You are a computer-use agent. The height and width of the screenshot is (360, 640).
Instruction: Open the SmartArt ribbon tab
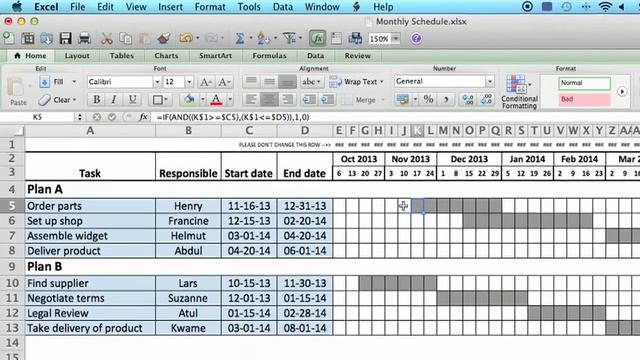click(x=216, y=56)
